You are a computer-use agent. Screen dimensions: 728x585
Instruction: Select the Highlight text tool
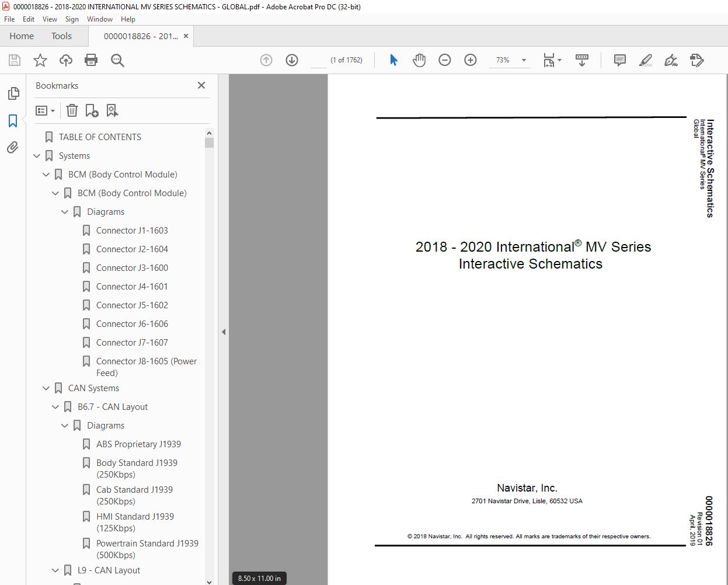(646, 60)
